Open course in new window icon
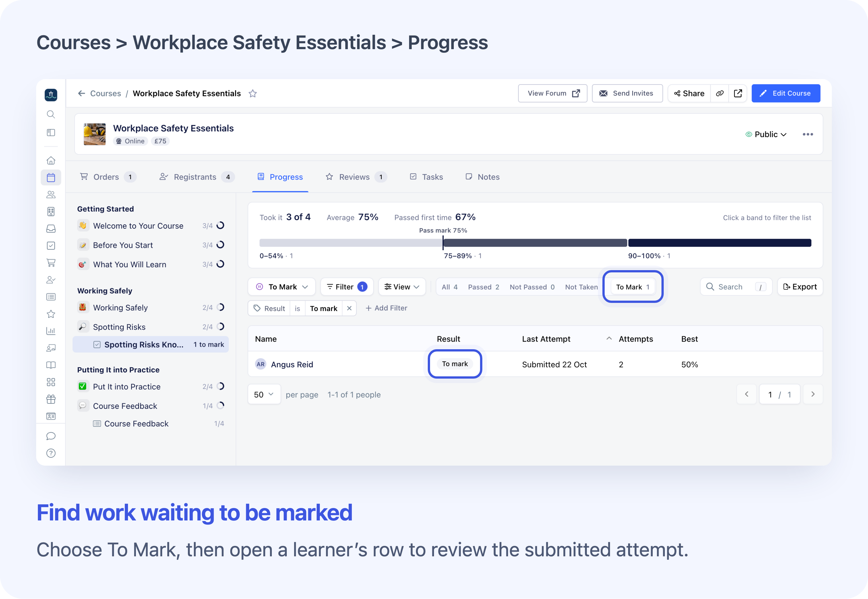The height and width of the screenshot is (599, 868). [738, 94]
